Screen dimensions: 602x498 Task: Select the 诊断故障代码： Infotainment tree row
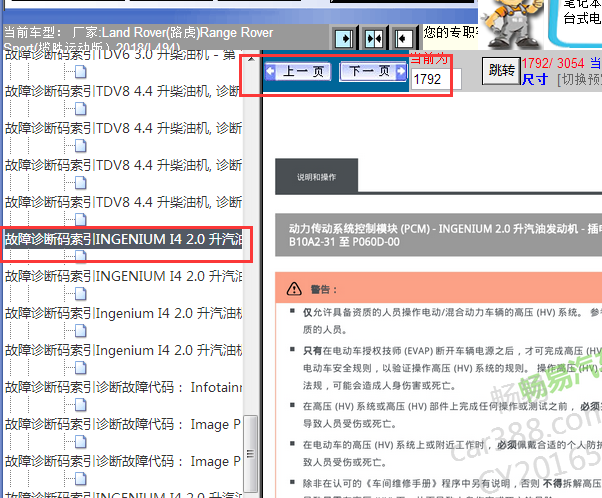point(123,387)
